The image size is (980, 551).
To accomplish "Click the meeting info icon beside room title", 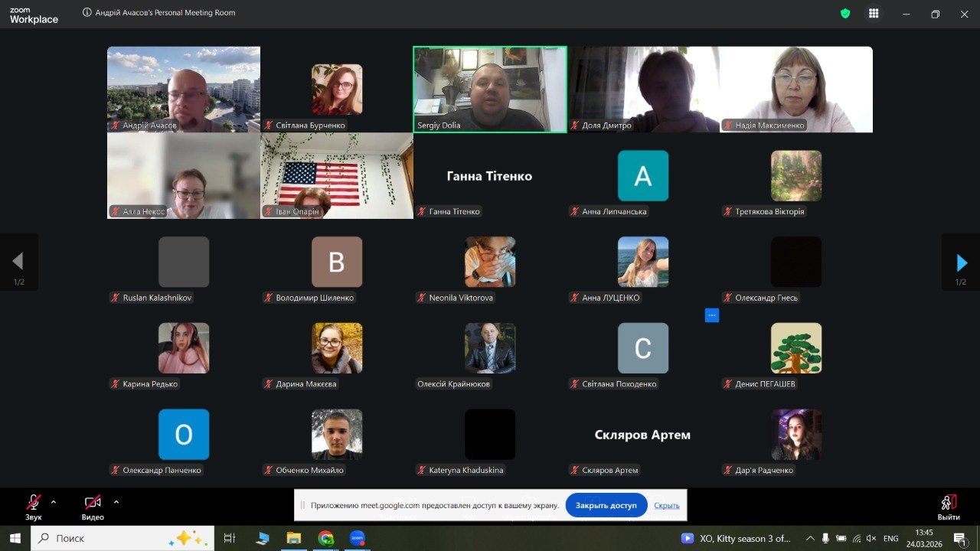I will pos(87,13).
